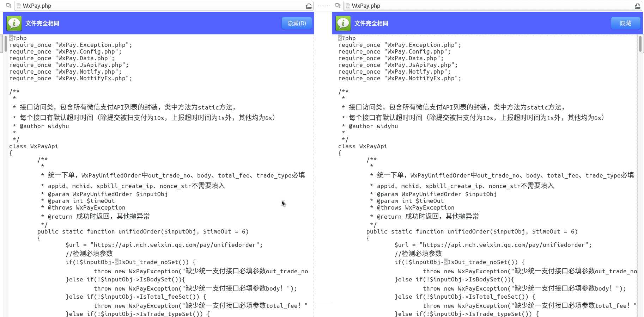Click 'WxPay.Notify.php' require line in right pane

(394, 72)
